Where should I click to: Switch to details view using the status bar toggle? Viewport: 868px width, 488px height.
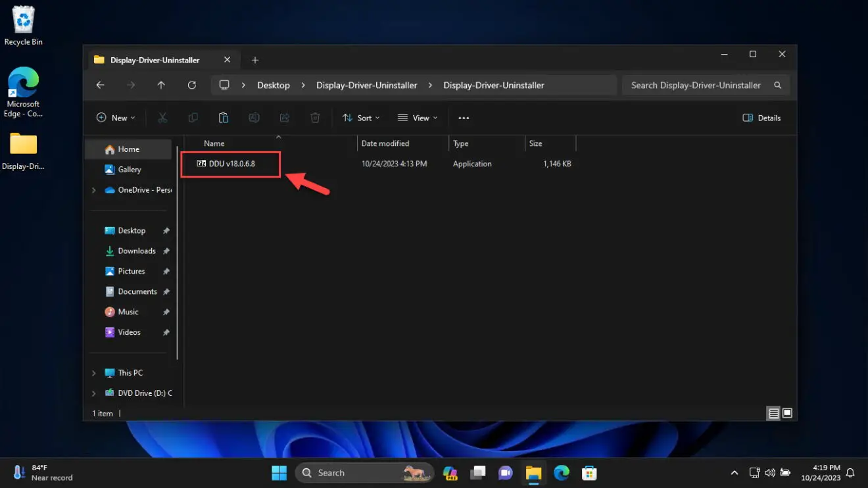point(773,413)
